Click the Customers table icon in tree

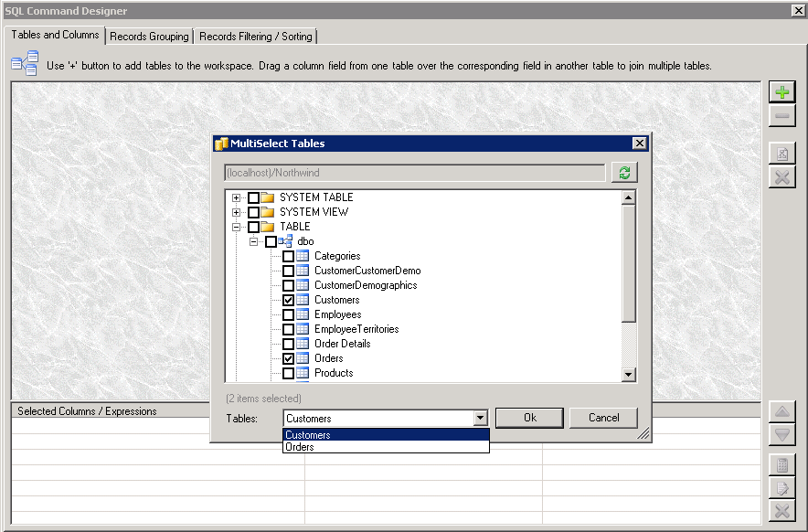click(x=303, y=300)
